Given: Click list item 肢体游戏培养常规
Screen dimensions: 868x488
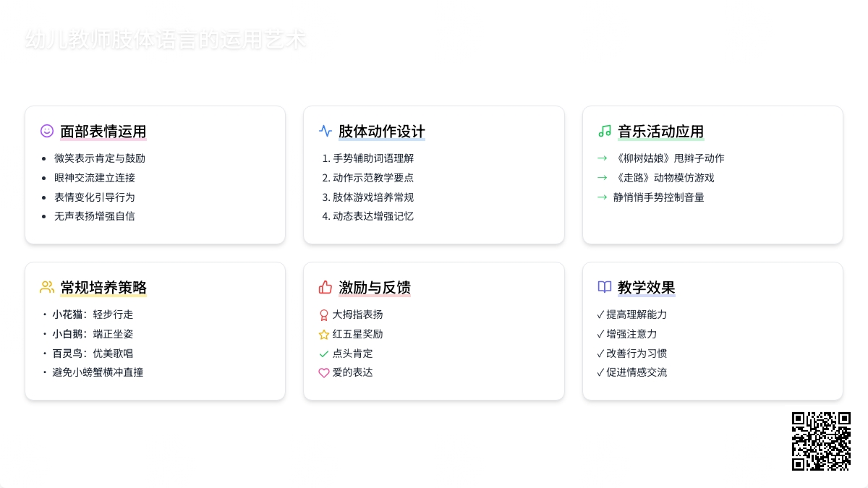Looking at the screenshot, I should point(373,197).
